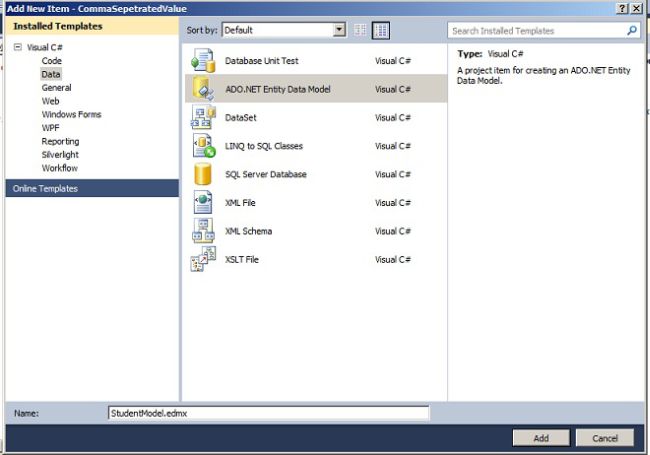Click the "LINQ to SQL Classes" name
Image resolution: width=650 pixels, height=455 pixels.
click(264, 146)
